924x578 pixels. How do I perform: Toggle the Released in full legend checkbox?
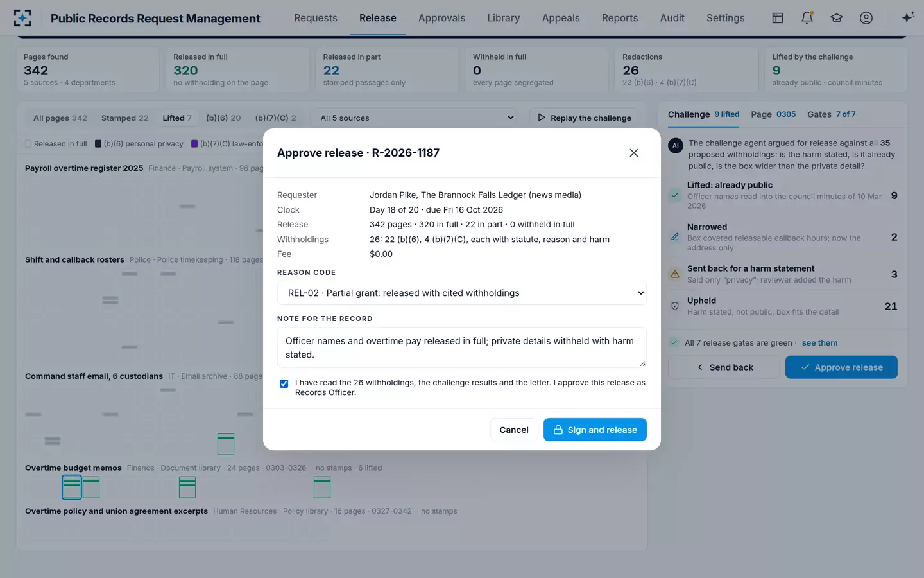coord(28,144)
